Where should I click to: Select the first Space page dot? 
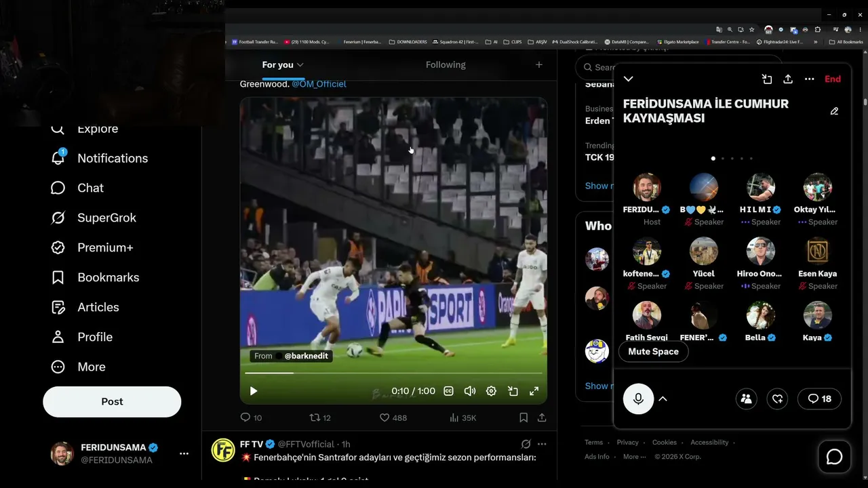click(713, 158)
